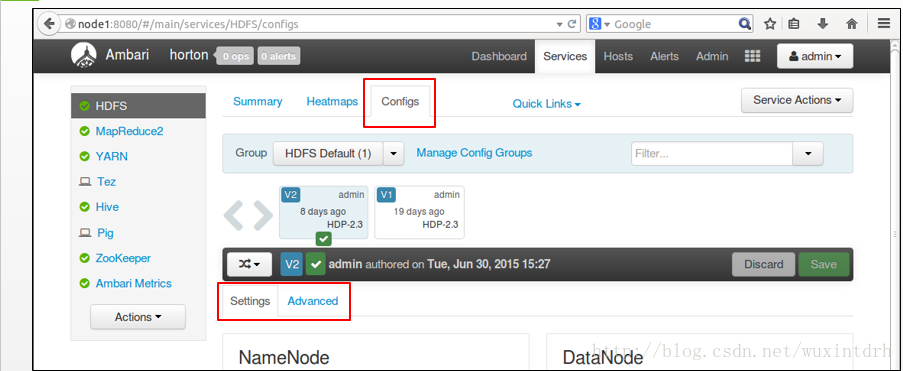Image resolution: width=903 pixels, height=371 pixels.
Task: Open Manage Config Groups link
Action: point(474,153)
